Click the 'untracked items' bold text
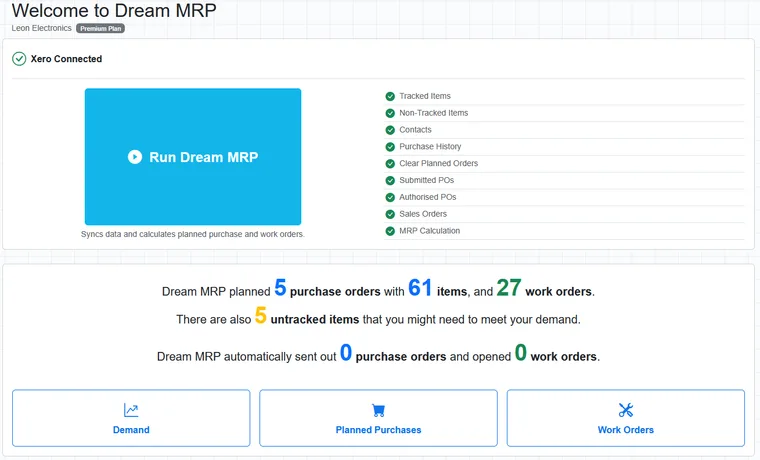Image resolution: width=760 pixels, height=460 pixels. click(x=315, y=319)
